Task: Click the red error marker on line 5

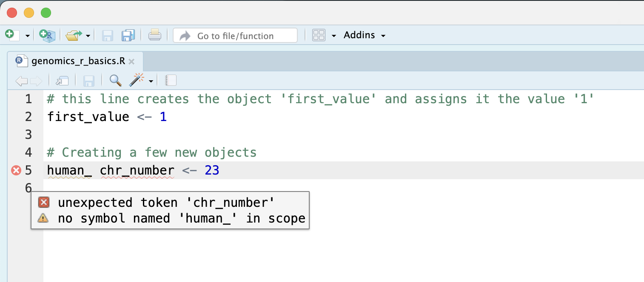Action: pyautogui.click(x=16, y=171)
